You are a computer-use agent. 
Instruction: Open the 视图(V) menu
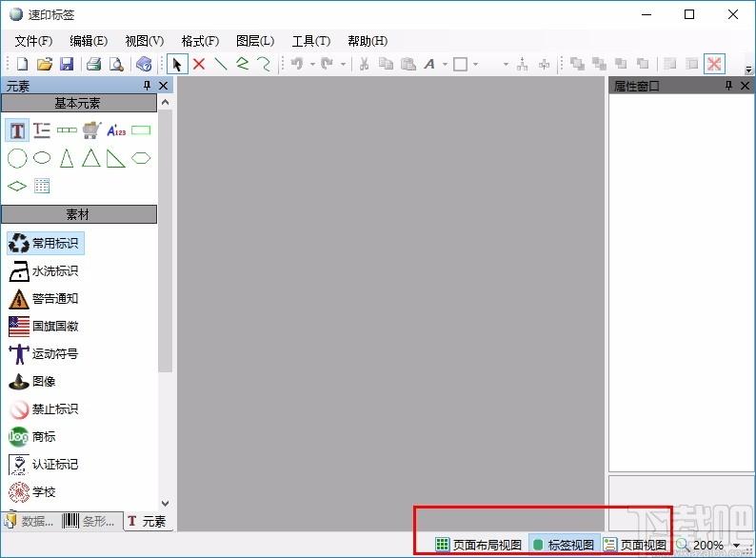[144, 41]
